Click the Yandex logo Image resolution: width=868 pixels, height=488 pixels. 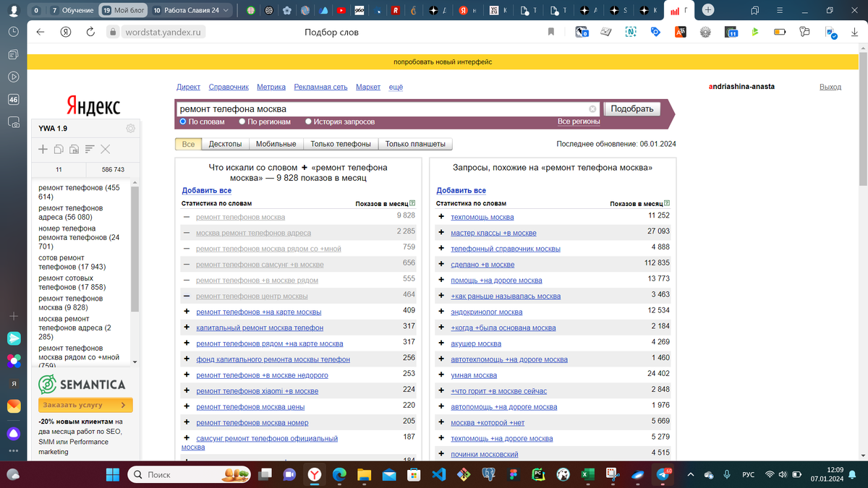(x=93, y=107)
